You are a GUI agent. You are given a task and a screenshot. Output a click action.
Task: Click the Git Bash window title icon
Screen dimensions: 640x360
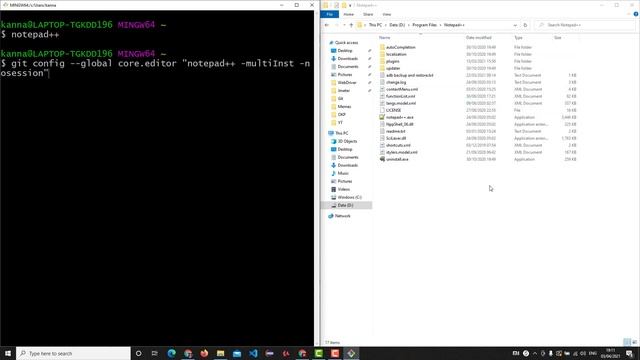[5, 5]
